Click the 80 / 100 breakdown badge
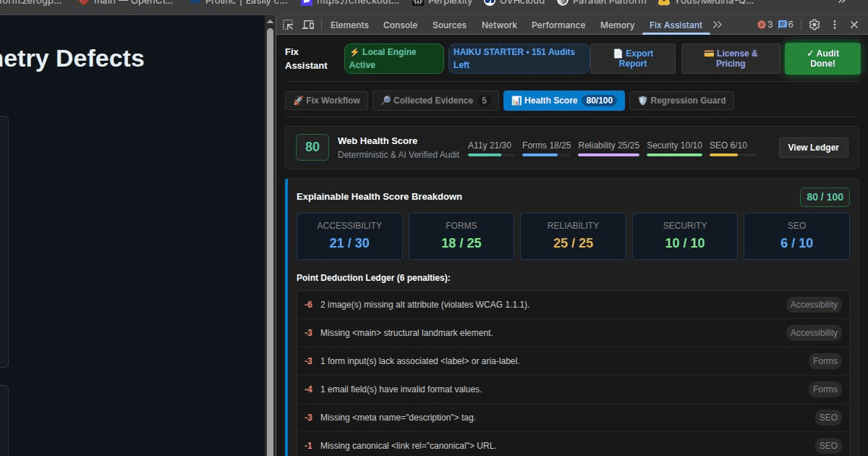Viewport: 868px width, 456px height. (x=825, y=197)
